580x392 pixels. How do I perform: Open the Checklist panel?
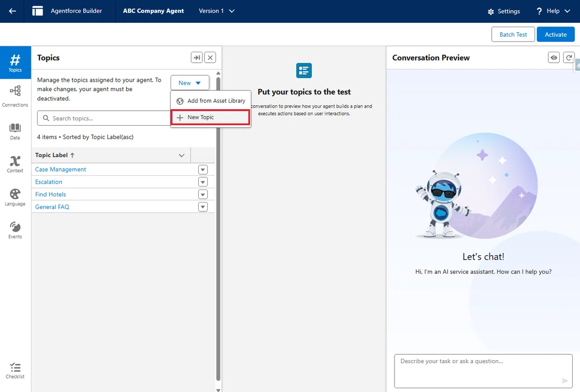click(x=15, y=371)
